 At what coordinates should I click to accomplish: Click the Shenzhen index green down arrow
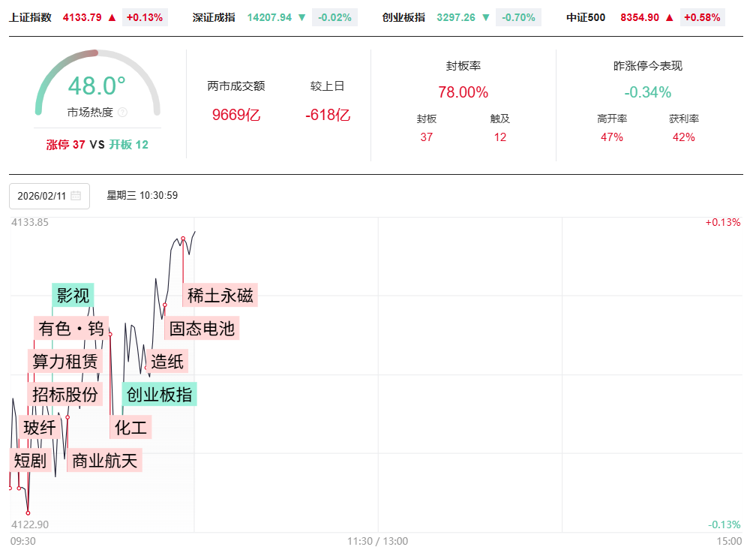click(301, 17)
